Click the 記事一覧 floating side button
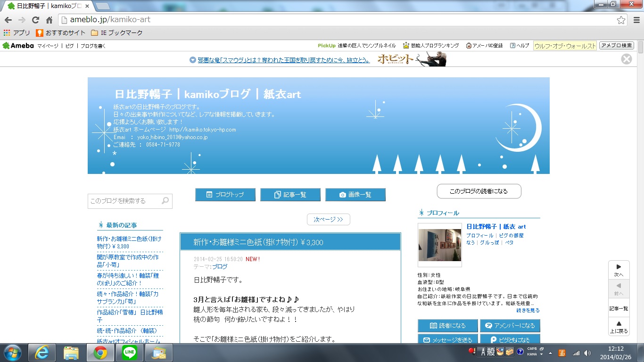The height and width of the screenshot is (362, 644). click(619, 308)
